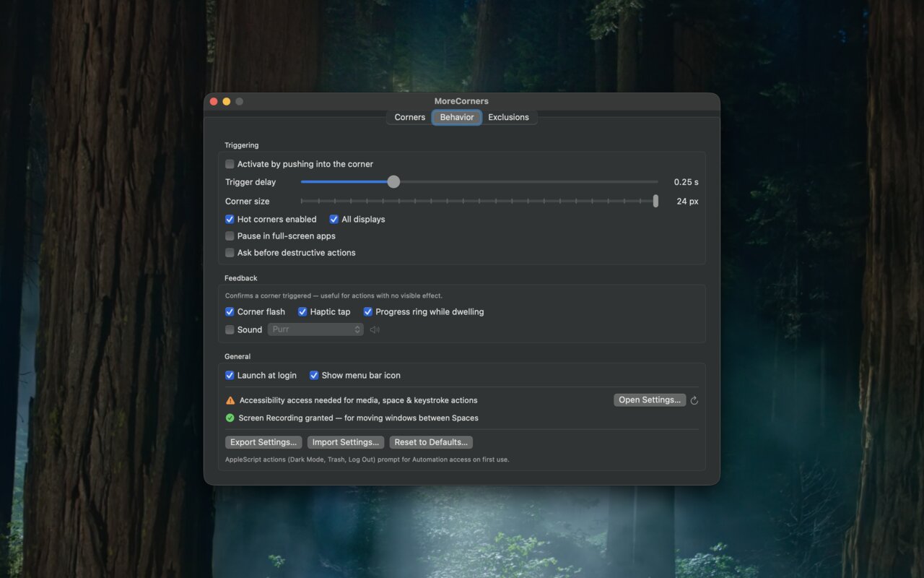The image size is (924, 578).
Task: Click Export Settings… button
Action: coord(263,442)
